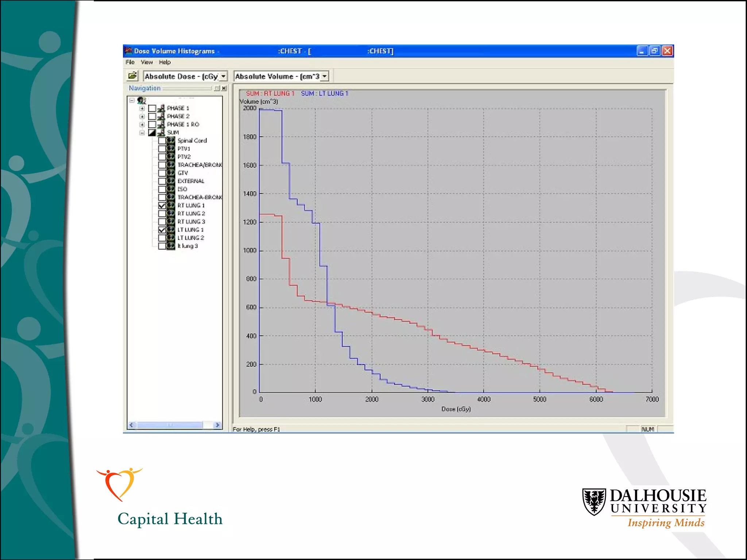This screenshot has width=747, height=560.
Task: Click the patient root icon in the tree
Action: (142, 100)
